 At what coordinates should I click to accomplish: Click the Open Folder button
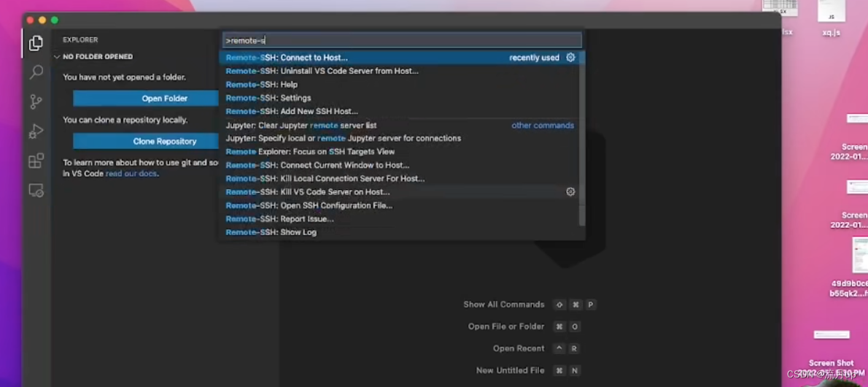tap(146, 98)
